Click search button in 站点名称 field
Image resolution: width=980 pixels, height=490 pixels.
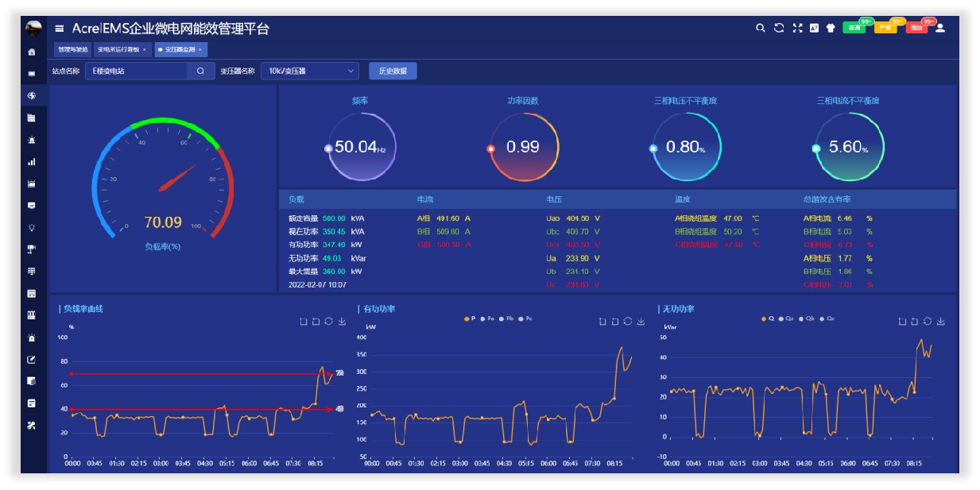(200, 71)
